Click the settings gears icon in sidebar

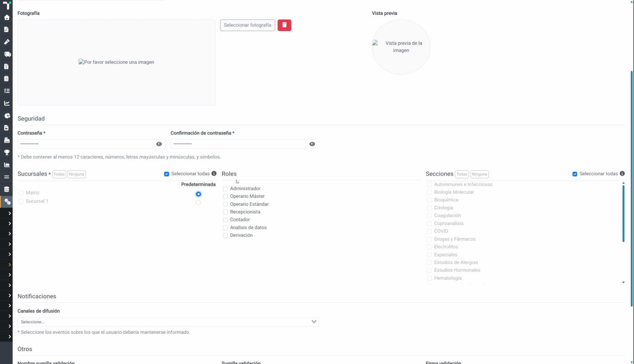[x=7, y=201]
